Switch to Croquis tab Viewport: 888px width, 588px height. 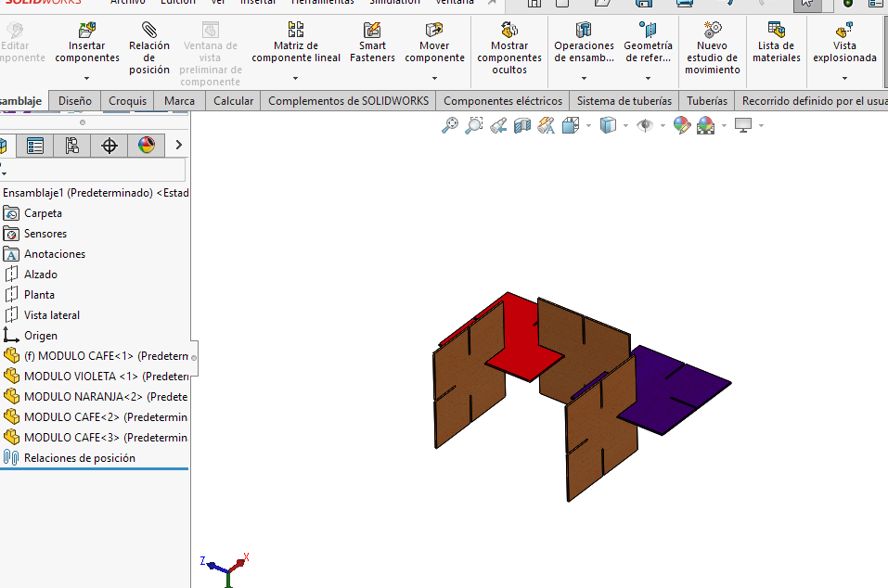click(x=127, y=101)
